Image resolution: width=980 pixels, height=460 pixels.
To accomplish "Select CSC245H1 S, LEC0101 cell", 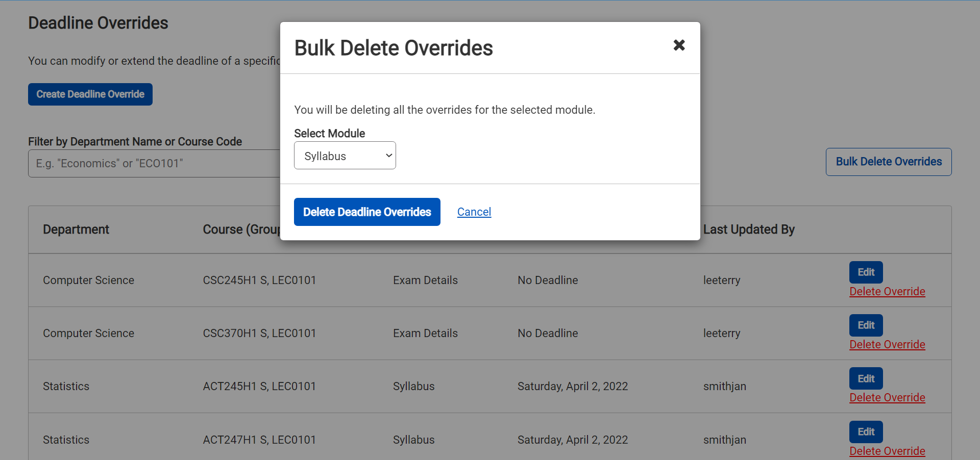I will (259, 280).
